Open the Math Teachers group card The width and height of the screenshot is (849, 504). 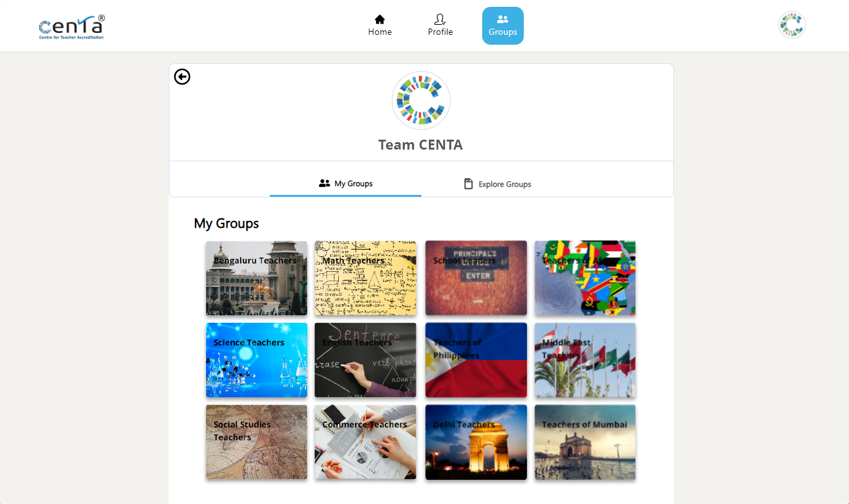[x=366, y=278]
